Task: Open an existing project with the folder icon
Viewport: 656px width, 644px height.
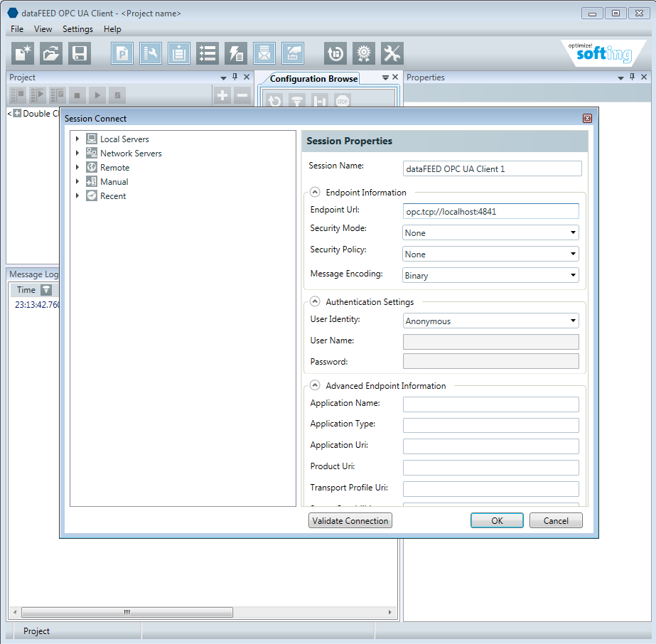Action: click(x=51, y=53)
